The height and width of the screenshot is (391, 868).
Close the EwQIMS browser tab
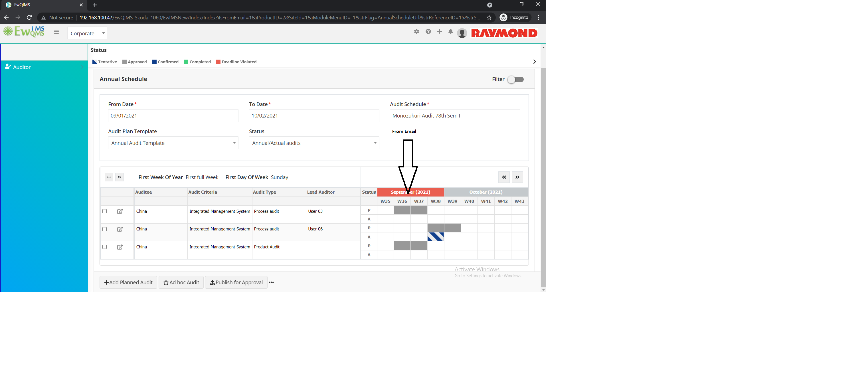point(81,5)
